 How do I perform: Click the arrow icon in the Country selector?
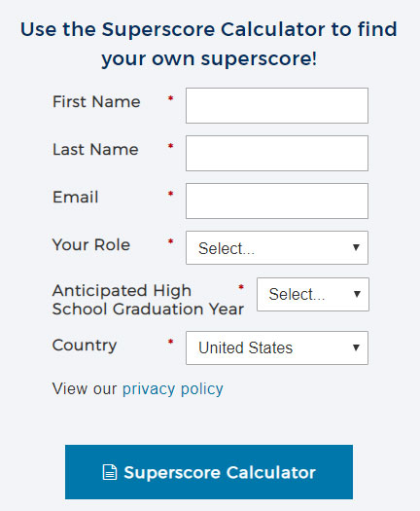356,347
